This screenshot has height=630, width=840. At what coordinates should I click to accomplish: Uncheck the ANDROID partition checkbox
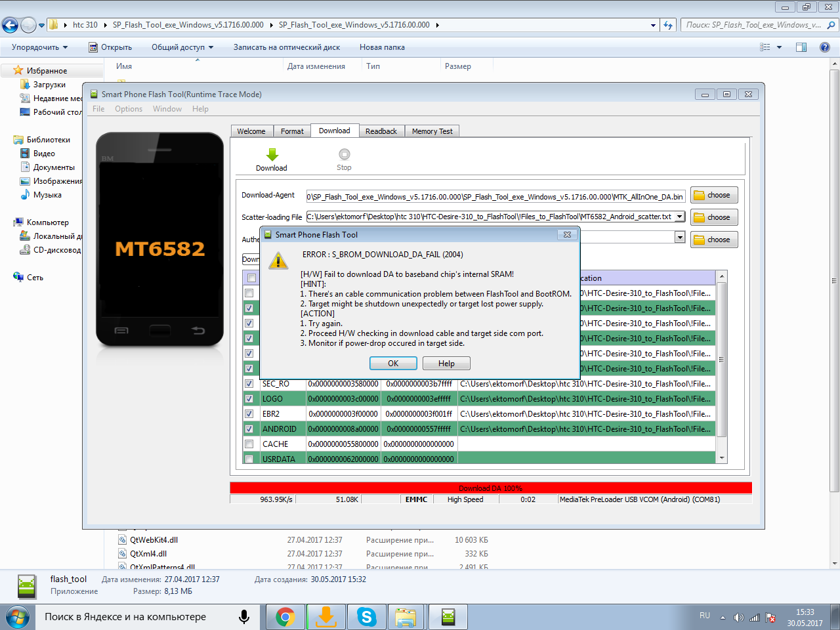click(249, 429)
